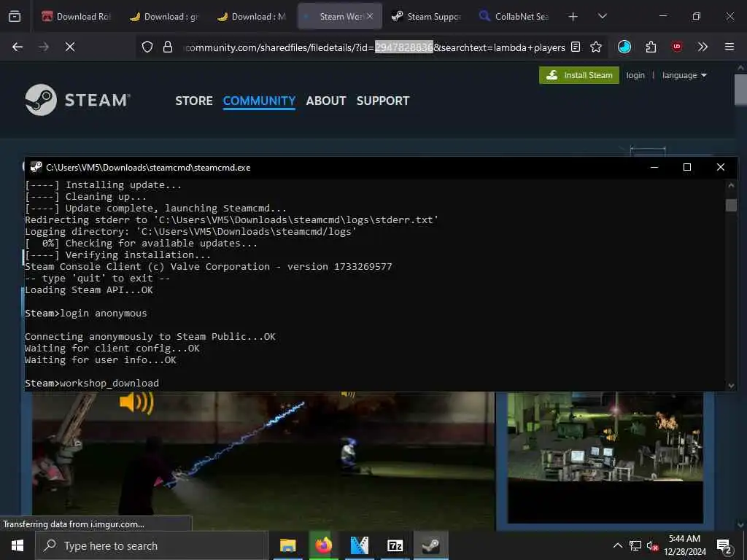Switch to the Steam Support tab

coord(426,17)
